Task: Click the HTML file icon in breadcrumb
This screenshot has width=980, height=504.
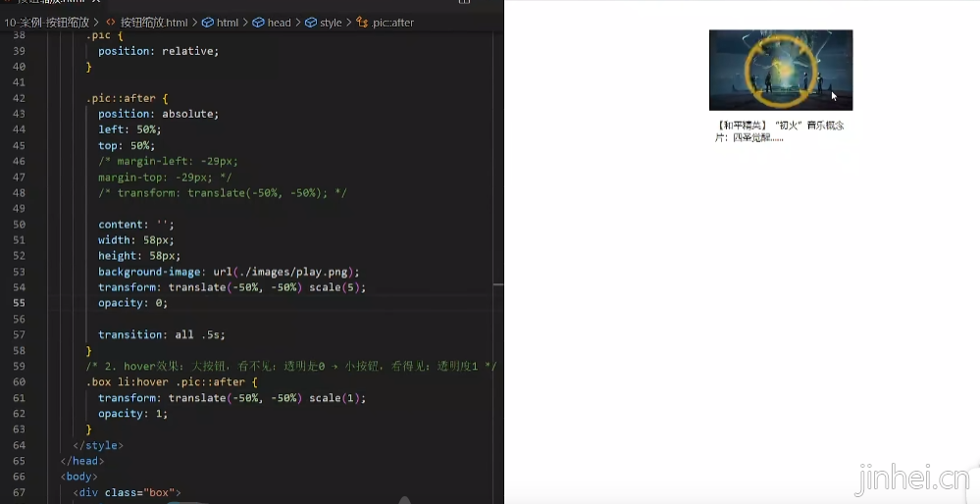Action: tap(111, 23)
